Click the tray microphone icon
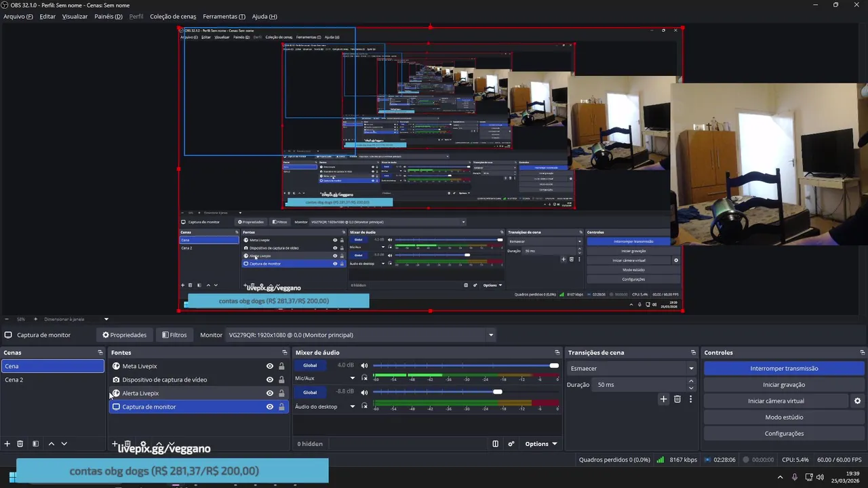 tap(795, 477)
